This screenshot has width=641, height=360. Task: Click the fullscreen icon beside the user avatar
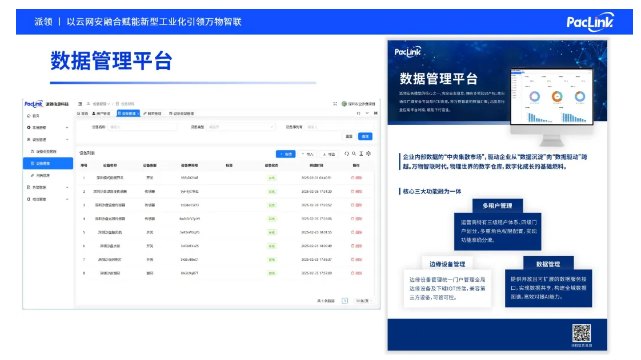[x=335, y=104]
